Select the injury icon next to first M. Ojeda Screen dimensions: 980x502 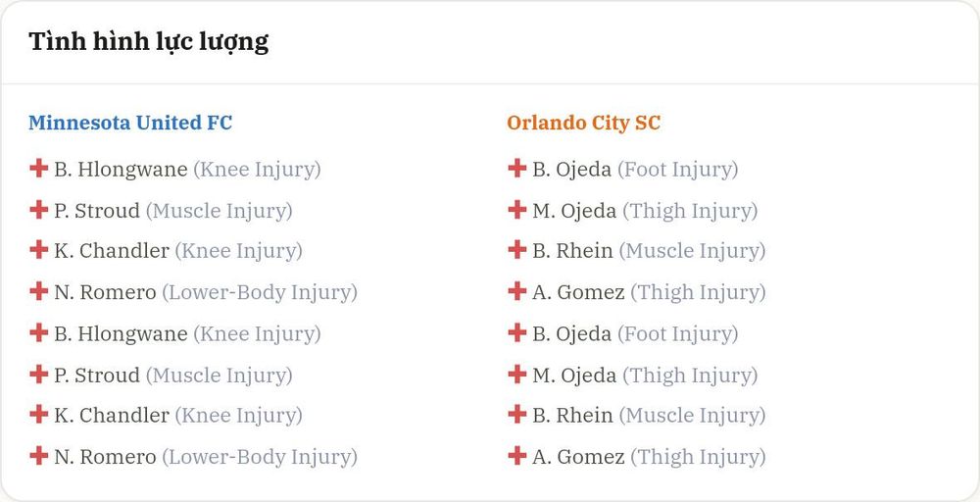[516, 210]
